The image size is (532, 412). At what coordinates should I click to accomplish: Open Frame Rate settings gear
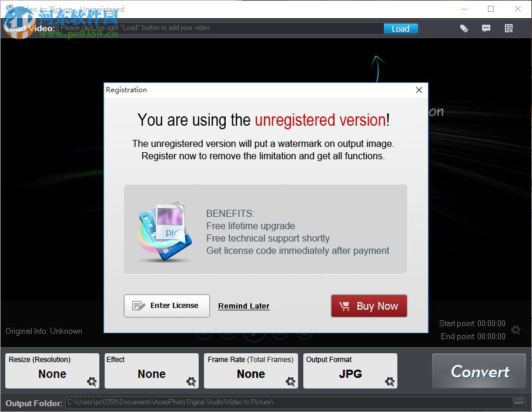pyautogui.click(x=290, y=382)
